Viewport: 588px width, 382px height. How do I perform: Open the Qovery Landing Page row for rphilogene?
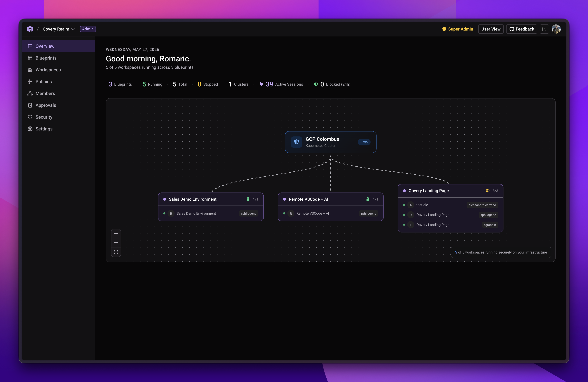pyautogui.click(x=450, y=215)
